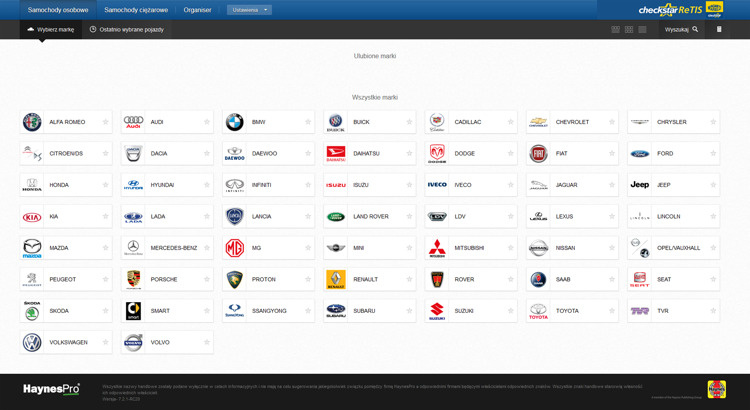The height and width of the screenshot is (410, 750).
Task: Open the Cadillac crest logo
Action: click(x=437, y=122)
